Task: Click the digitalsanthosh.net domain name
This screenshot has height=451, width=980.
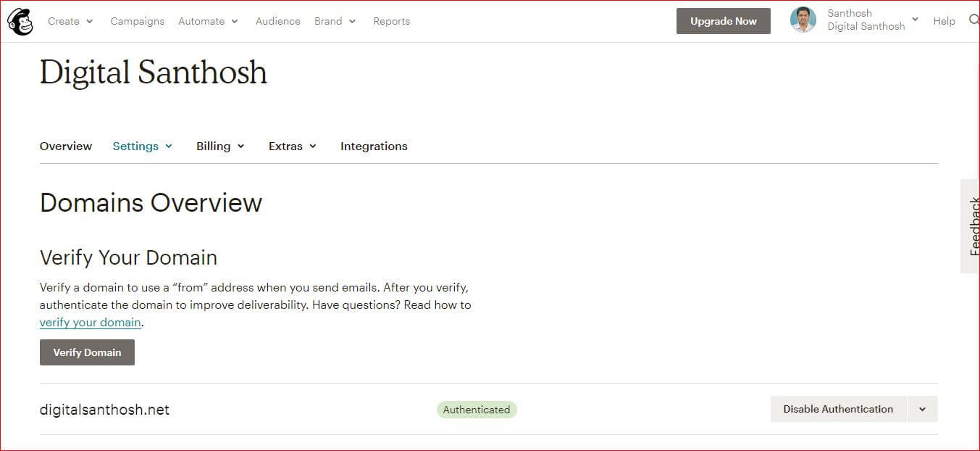Action: coord(104,410)
